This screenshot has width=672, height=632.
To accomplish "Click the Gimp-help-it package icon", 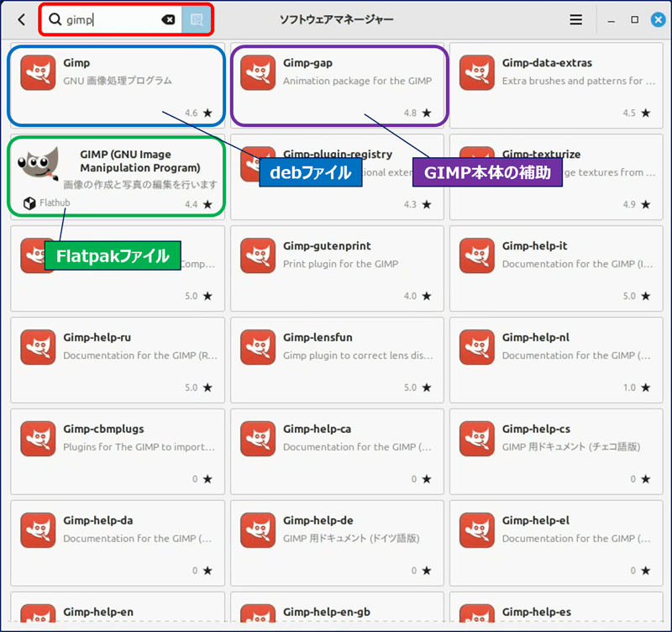I will click(476, 255).
